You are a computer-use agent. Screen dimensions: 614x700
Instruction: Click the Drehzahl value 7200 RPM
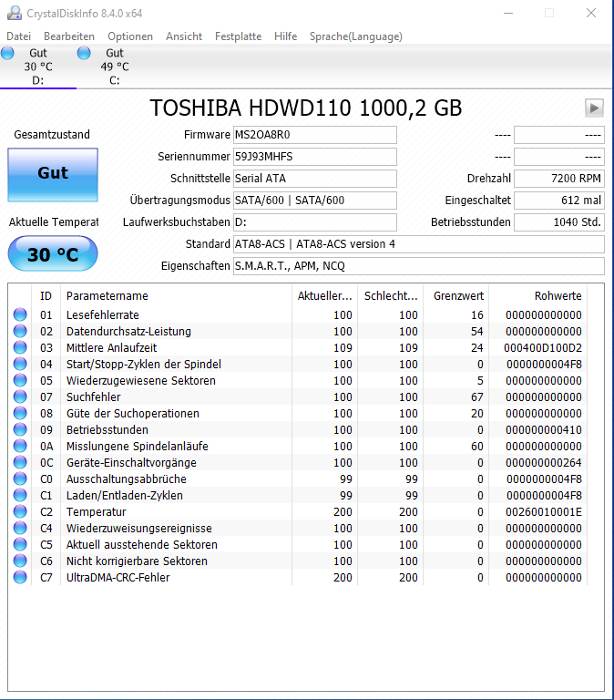point(559,179)
